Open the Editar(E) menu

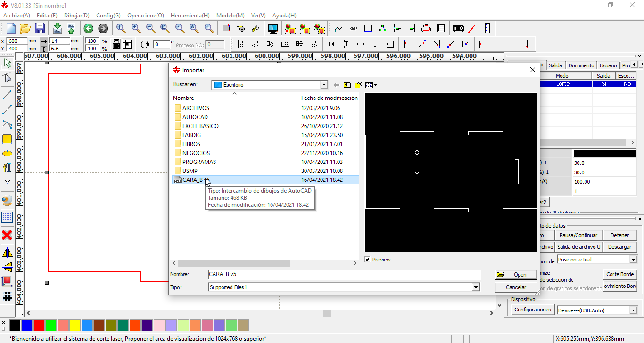point(47,16)
